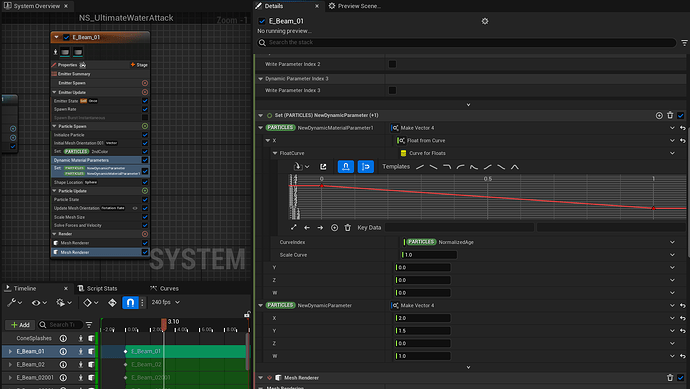Toggle curve key snapping magnet button
The width and height of the screenshot is (690, 389).
tap(345, 166)
